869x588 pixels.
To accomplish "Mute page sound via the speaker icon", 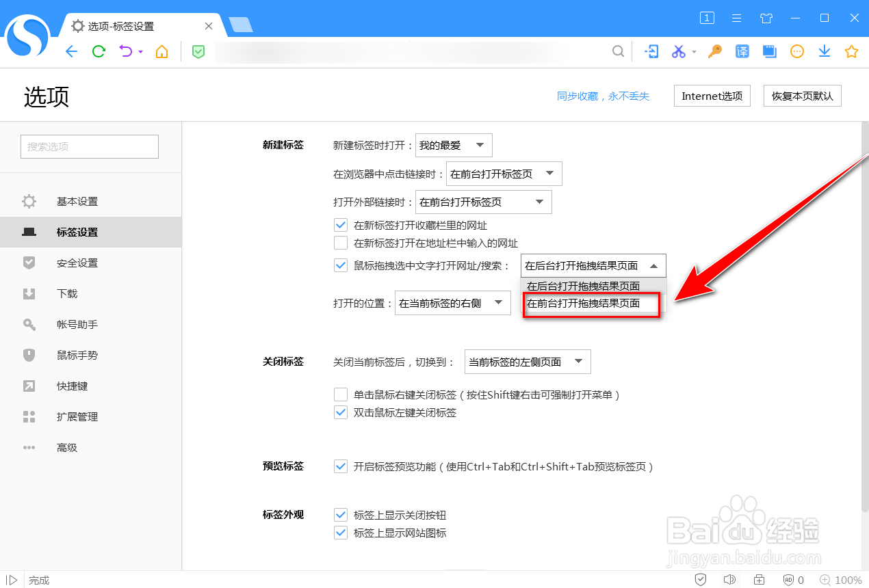I will [729, 579].
